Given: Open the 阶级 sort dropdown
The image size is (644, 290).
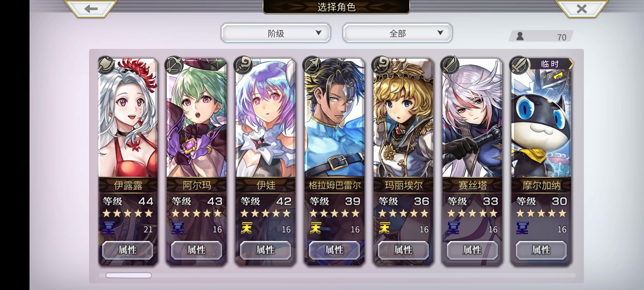Looking at the screenshot, I should point(276,33).
